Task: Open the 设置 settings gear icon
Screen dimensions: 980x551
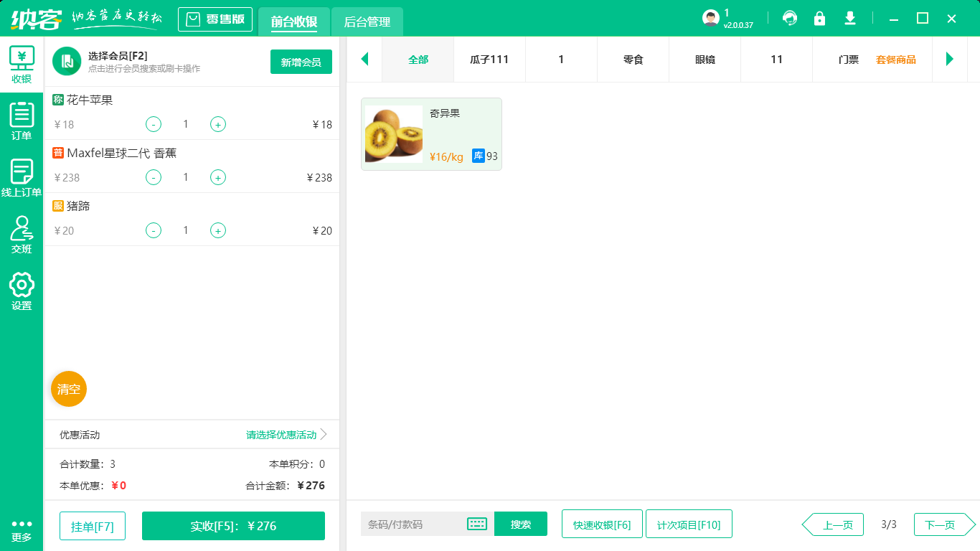Action: click(x=22, y=291)
